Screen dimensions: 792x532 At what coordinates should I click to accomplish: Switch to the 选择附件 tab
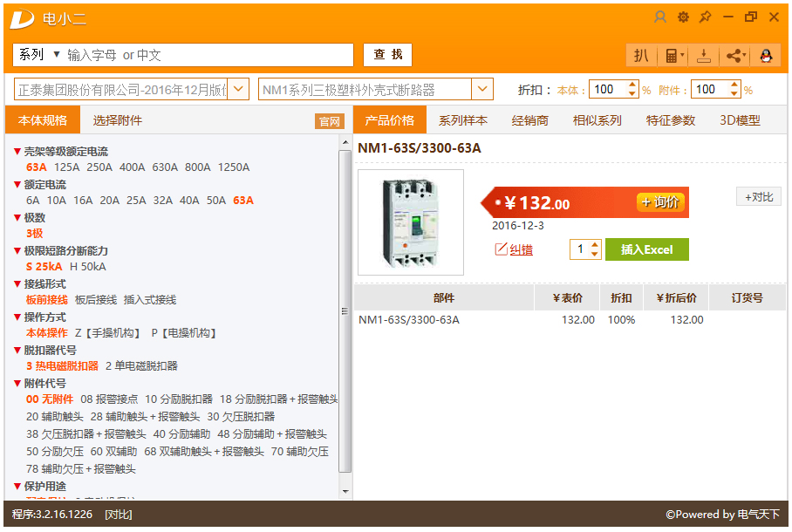[118, 120]
